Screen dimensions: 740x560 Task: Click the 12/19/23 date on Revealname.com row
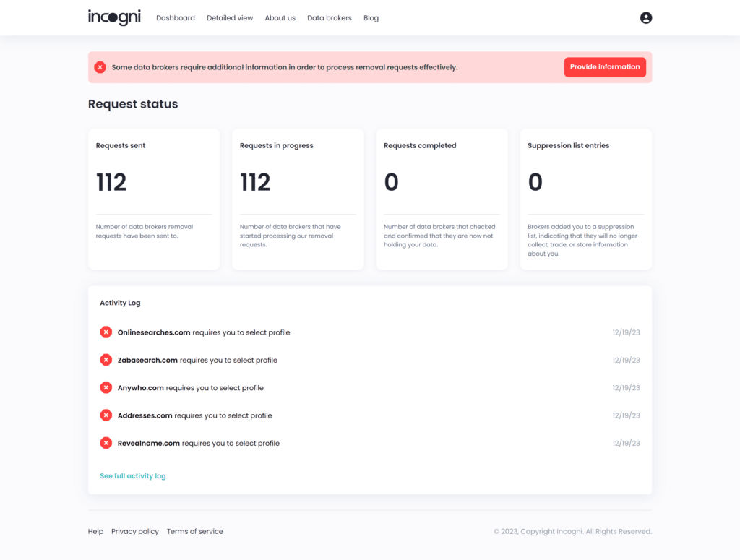(x=626, y=443)
